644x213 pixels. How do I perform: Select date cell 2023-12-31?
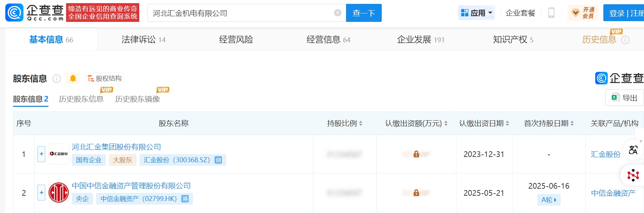pos(484,154)
